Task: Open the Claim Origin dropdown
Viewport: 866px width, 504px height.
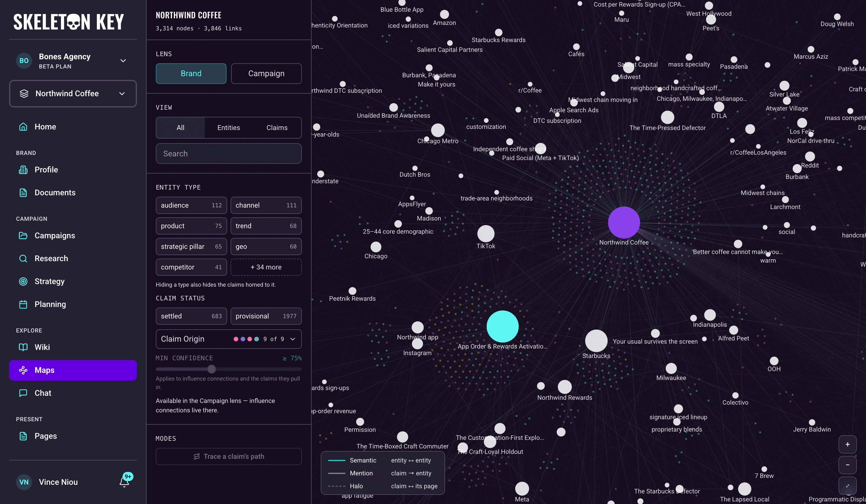Action: tap(229, 339)
